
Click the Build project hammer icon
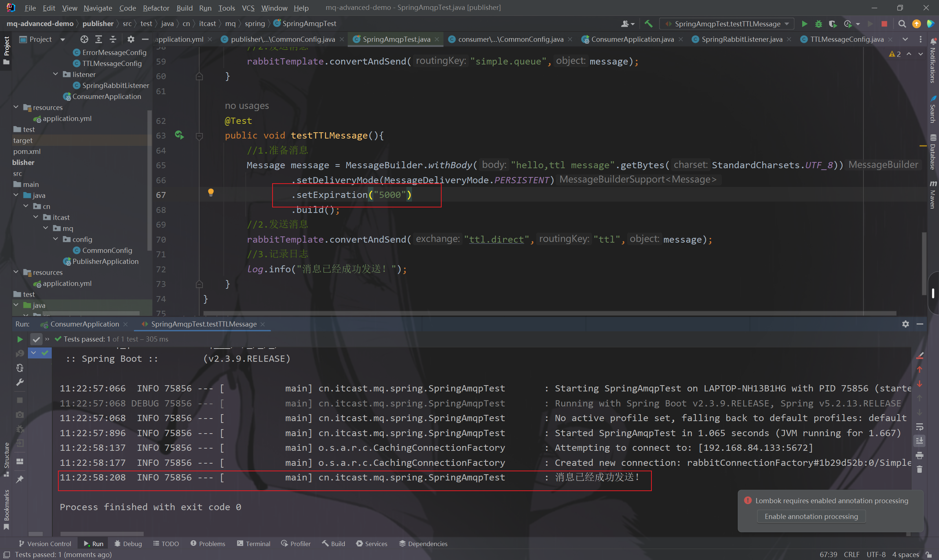[648, 24]
